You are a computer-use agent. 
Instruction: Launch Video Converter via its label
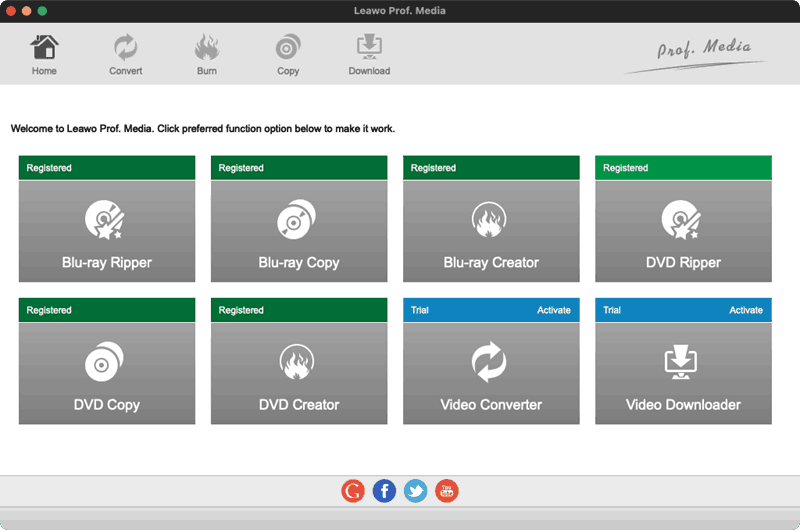(491, 405)
